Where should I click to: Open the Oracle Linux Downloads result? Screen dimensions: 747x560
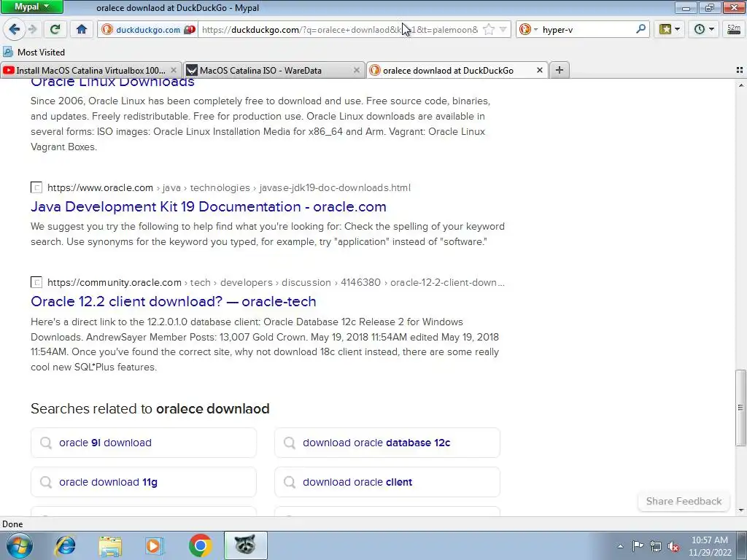(112, 82)
